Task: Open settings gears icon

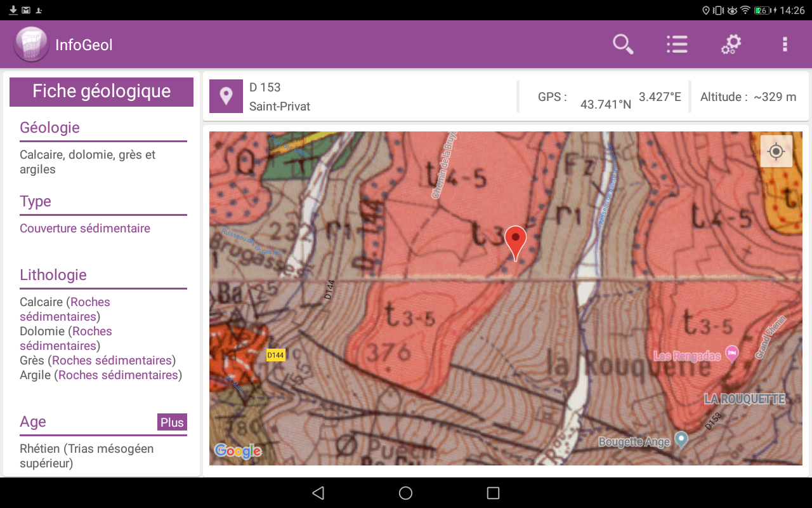Action: point(731,44)
